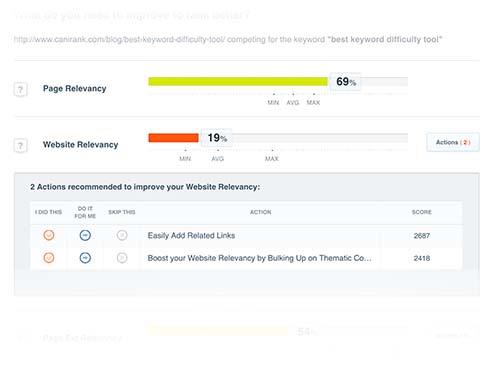Choose 'Do it for me' for Thematic Content action

[x=85, y=258]
